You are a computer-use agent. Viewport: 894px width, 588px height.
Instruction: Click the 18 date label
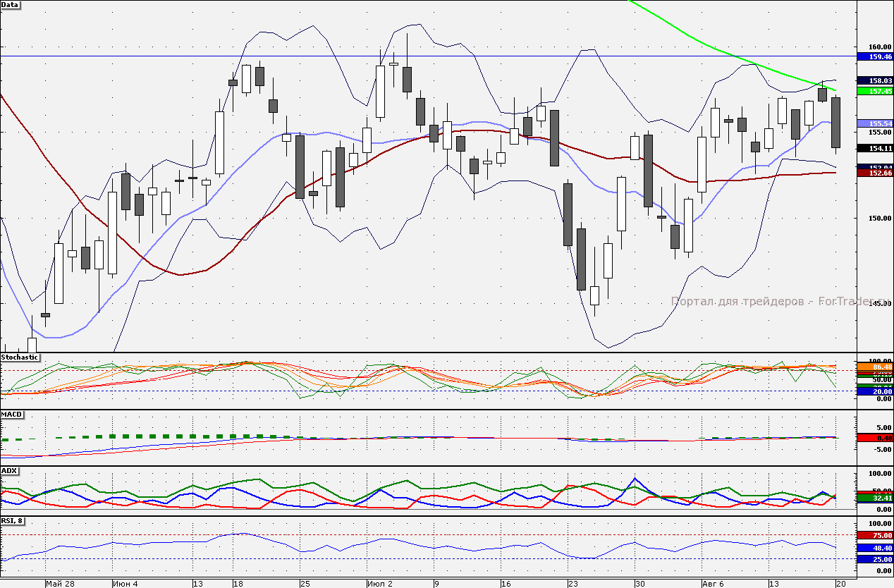click(238, 584)
